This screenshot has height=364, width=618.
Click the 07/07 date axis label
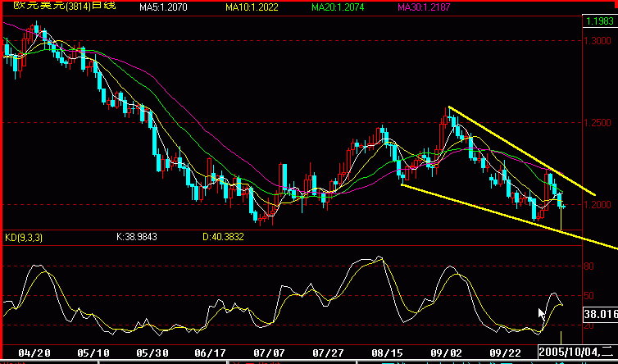click(x=270, y=353)
